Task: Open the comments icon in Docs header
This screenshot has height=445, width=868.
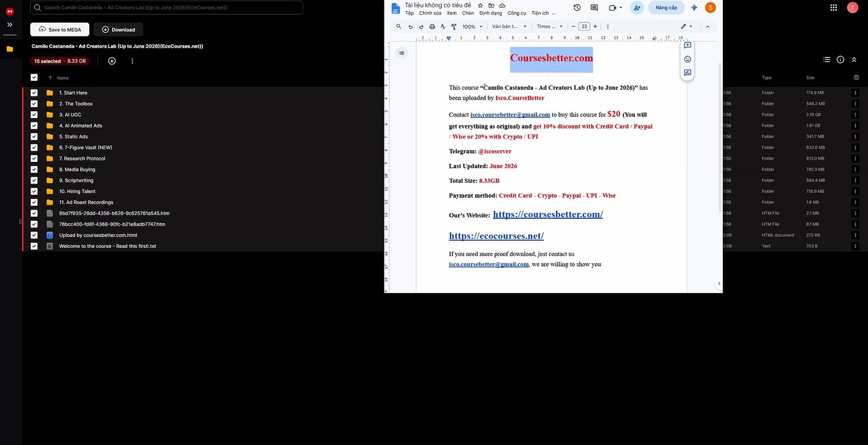Action: (x=594, y=7)
